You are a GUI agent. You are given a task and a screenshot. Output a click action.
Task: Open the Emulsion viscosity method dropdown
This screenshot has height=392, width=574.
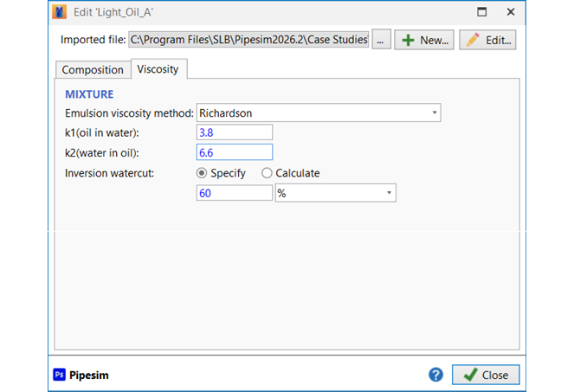click(x=319, y=112)
